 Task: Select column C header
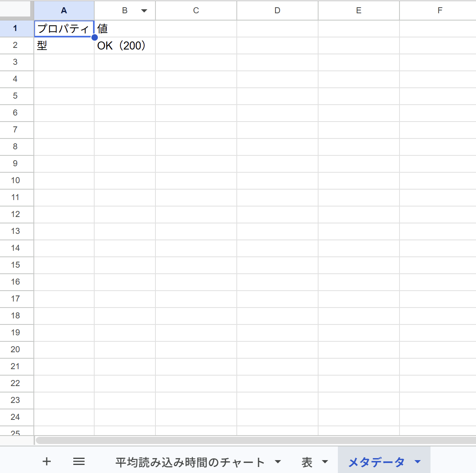point(196,10)
